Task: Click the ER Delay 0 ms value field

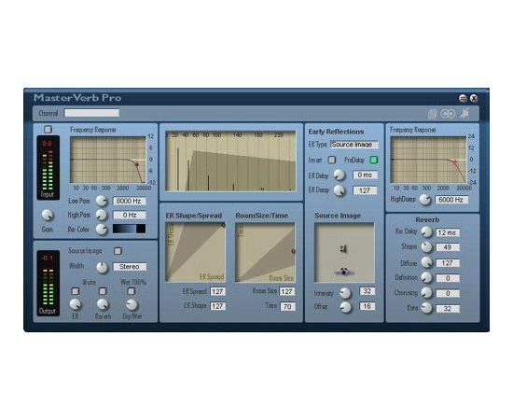Action: coord(365,175)
